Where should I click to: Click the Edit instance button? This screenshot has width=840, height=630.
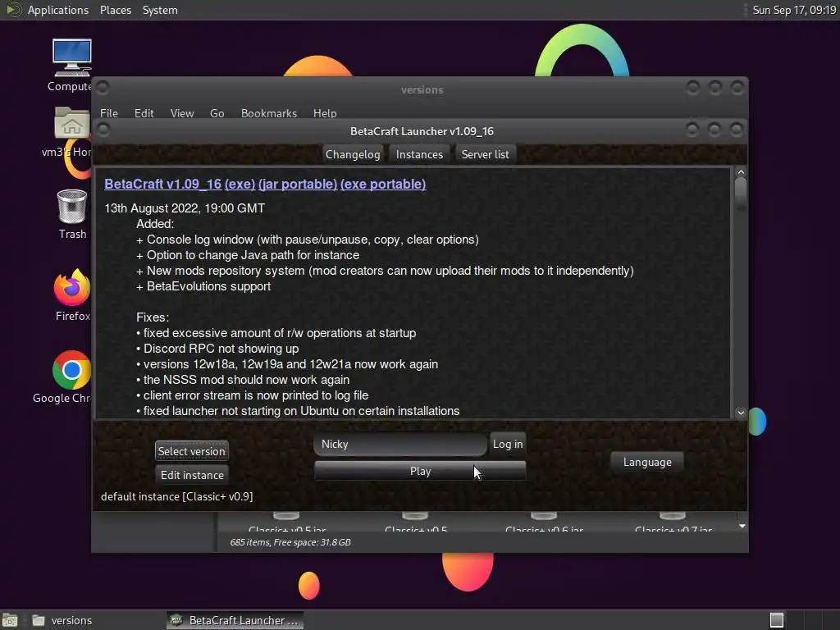192,475
